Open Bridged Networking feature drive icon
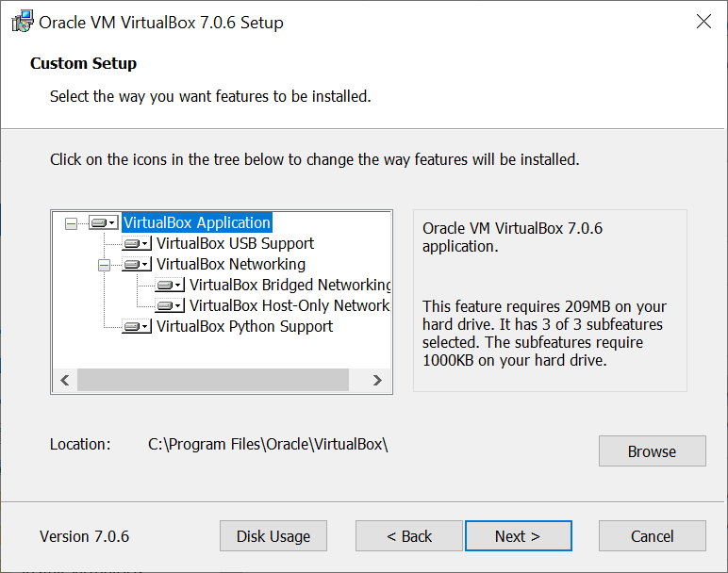 [170, 285]
